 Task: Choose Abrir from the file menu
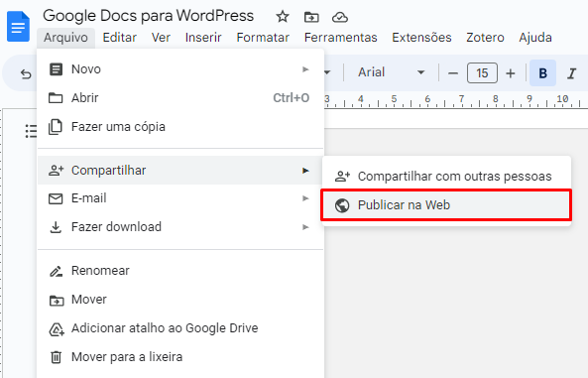pos(180,98)
